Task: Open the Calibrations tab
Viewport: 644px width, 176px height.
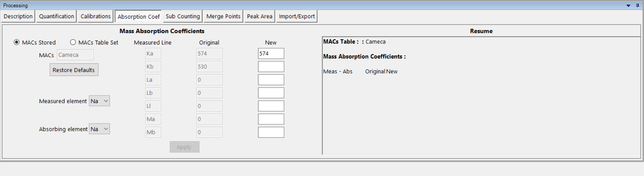Action: 96,16
